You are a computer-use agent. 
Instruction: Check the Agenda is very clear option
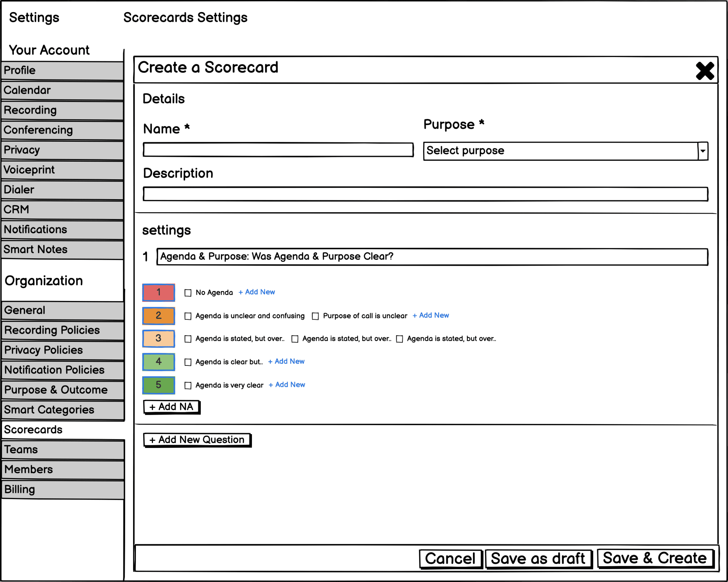point(188,385)
